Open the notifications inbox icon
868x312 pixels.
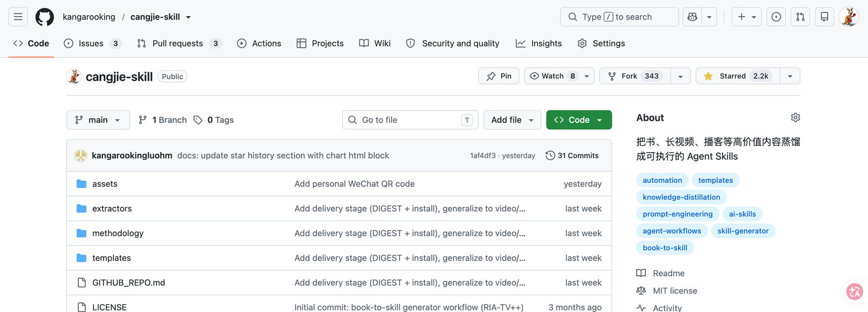click(824, 17)
